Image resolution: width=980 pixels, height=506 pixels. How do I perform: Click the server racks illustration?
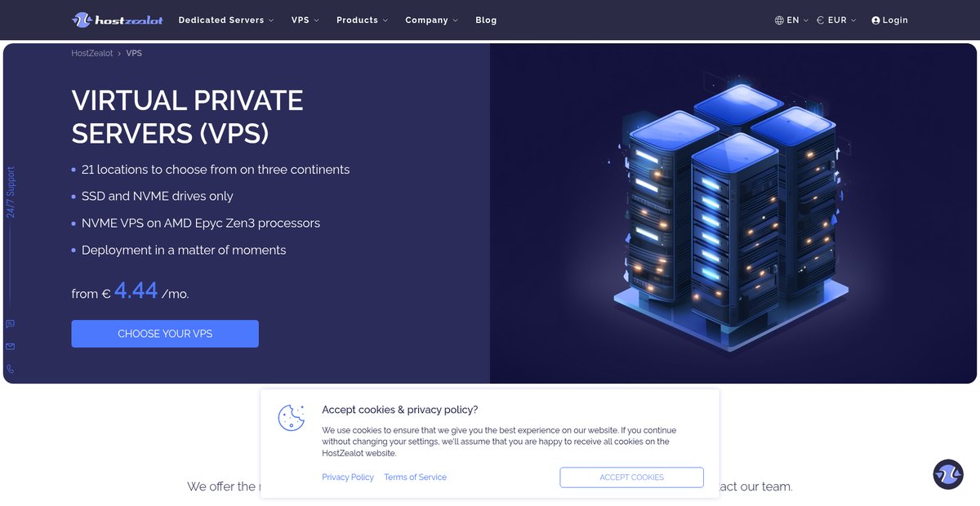731,216
